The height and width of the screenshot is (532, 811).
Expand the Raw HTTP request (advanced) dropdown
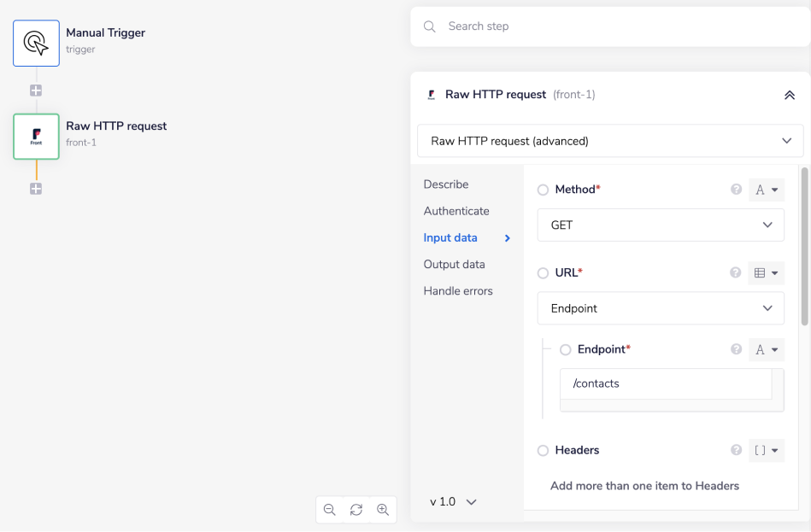610,141
